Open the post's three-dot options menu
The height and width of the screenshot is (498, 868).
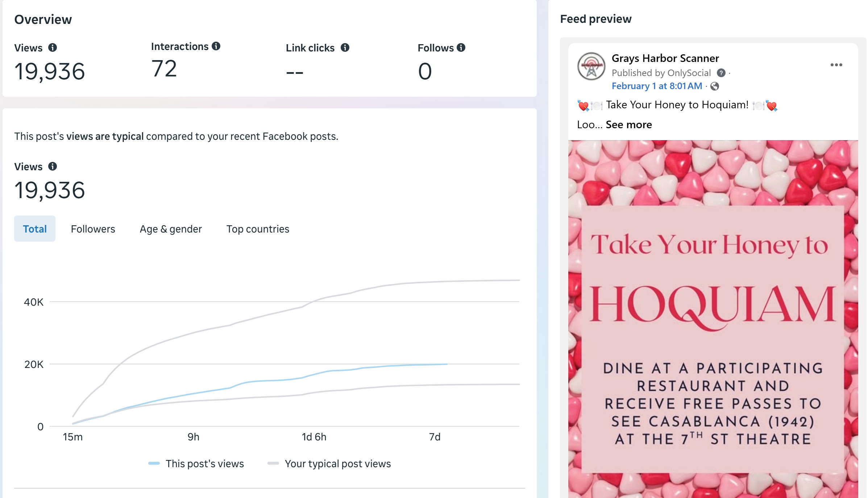[x=836, y=65]
